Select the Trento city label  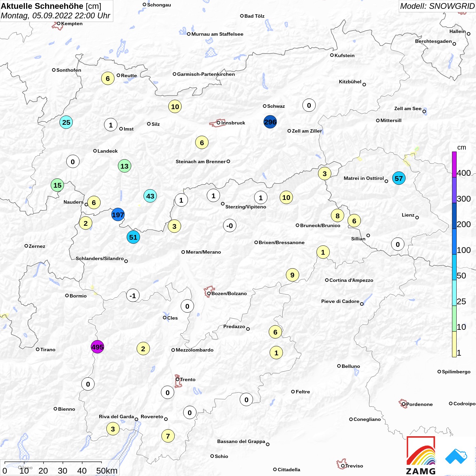(x=188, y=379)
